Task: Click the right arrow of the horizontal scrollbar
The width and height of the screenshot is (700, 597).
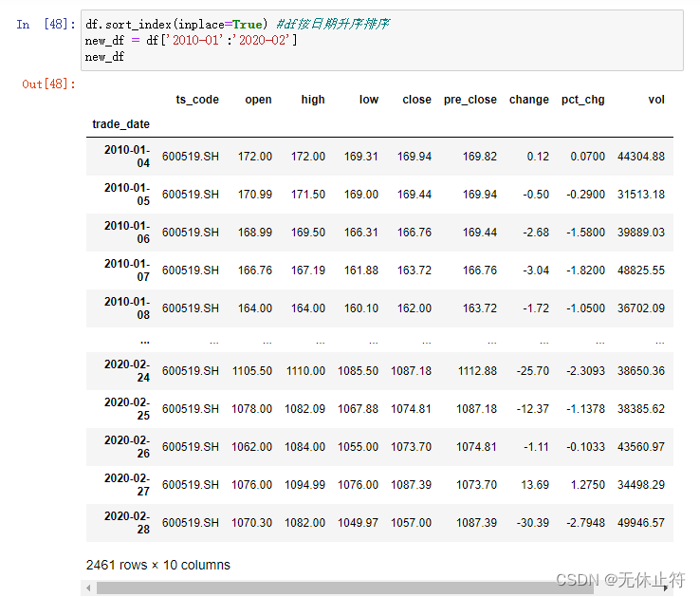Action: pyautogui.click(x=665, y=588)
